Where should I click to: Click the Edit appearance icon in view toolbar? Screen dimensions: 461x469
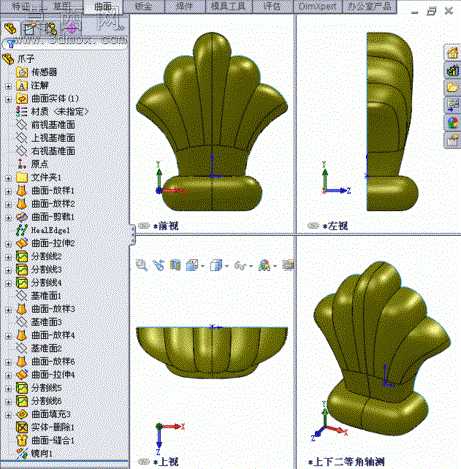264,265
